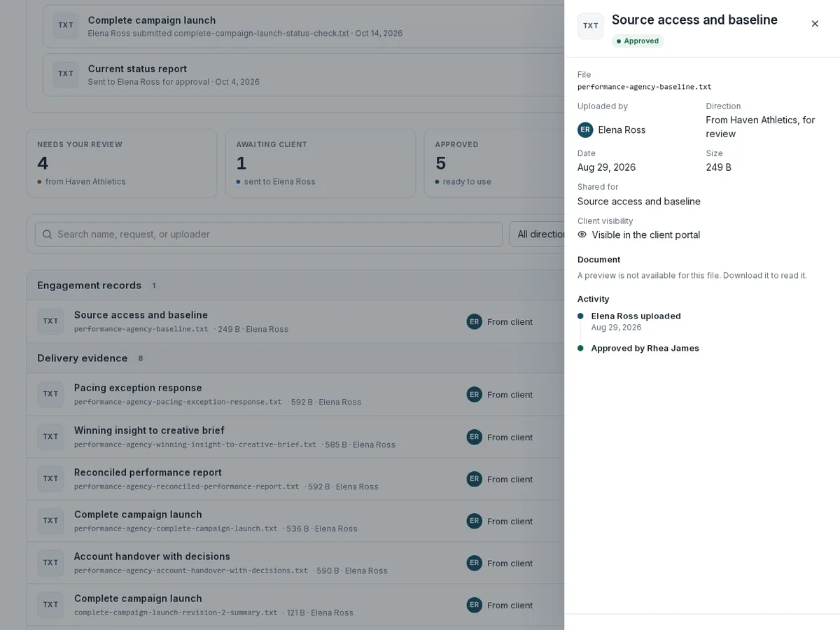Click the search magnifier icon
The width and height of the screenshot is (840, 630).
47,234
